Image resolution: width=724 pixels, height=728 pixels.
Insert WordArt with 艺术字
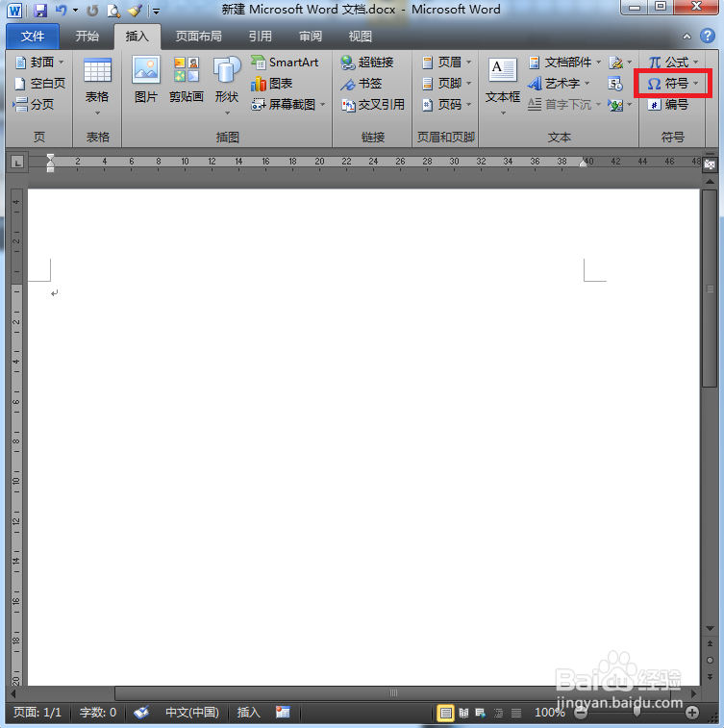pyautogui.click(x=560, y=83)
